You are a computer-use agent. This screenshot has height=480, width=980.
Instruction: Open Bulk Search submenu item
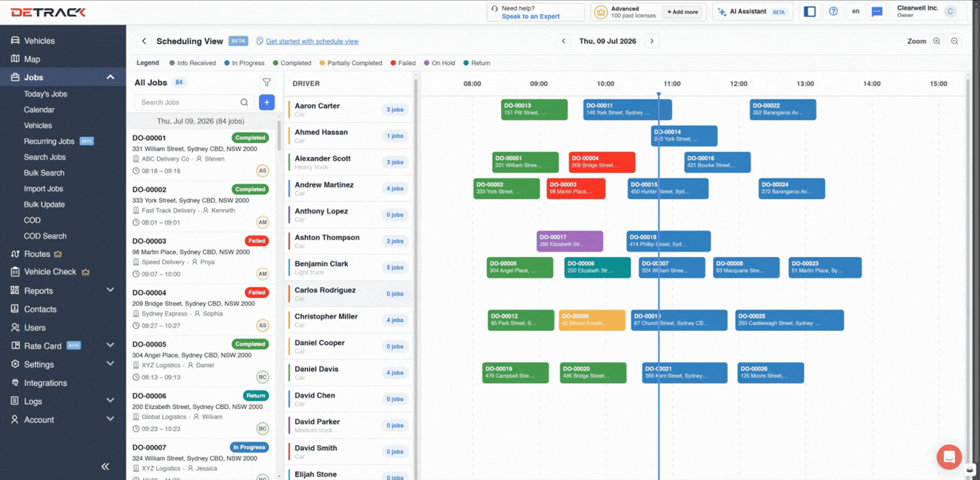pos(44,173)
